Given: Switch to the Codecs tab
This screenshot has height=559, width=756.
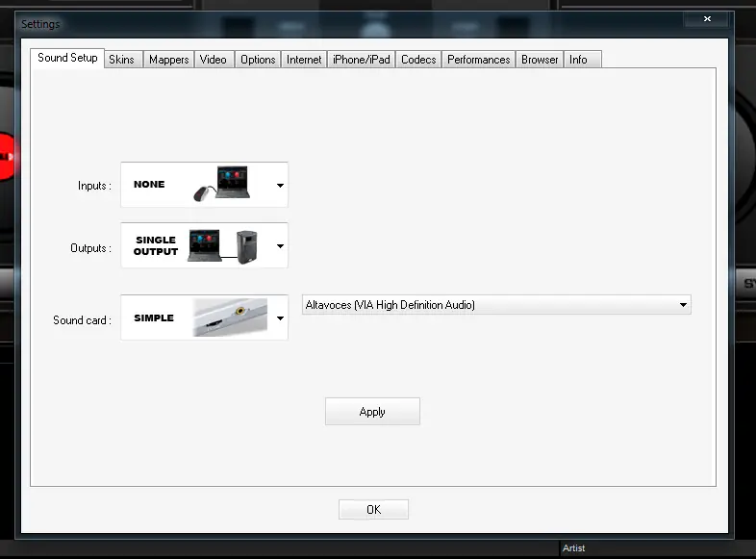Looking at the screenshot, I should tap(418, 60).
